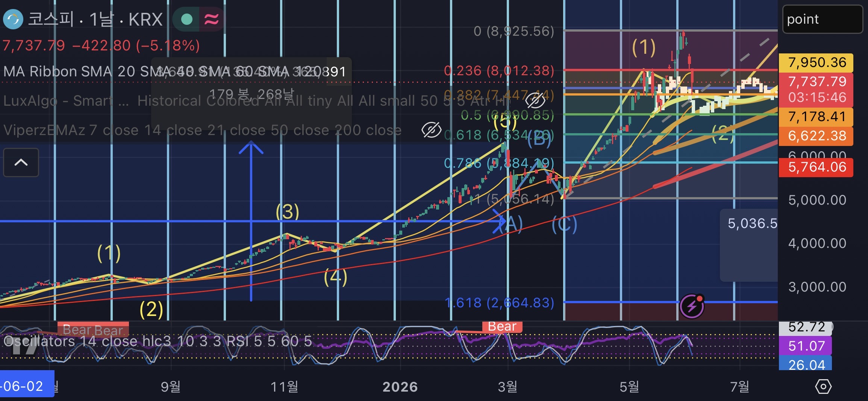The image size is (868, 401).
Task: Click yellow (4) Elliott wave label
Action: (335, 277)
